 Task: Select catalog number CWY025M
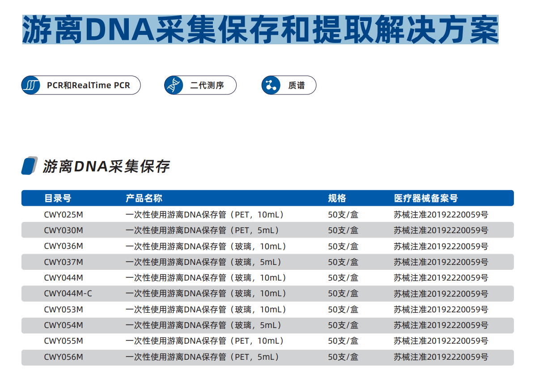tap(64, 215)
